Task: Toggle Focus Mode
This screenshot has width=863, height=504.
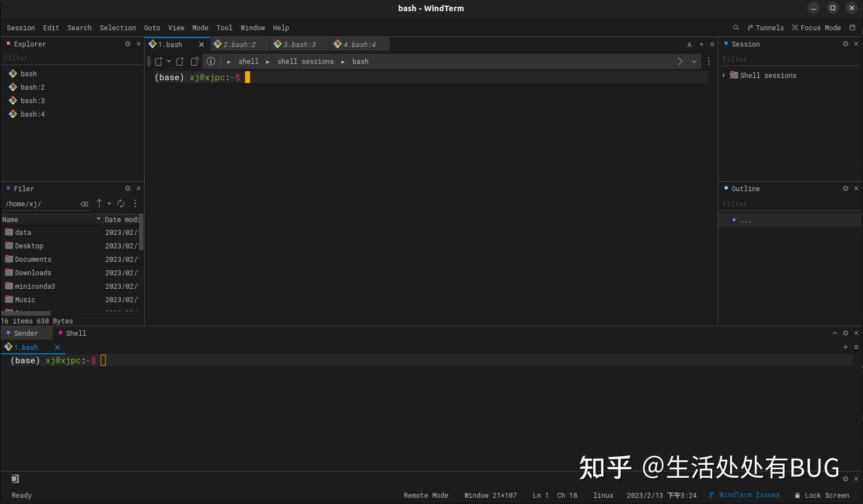Action: (817, 27)
